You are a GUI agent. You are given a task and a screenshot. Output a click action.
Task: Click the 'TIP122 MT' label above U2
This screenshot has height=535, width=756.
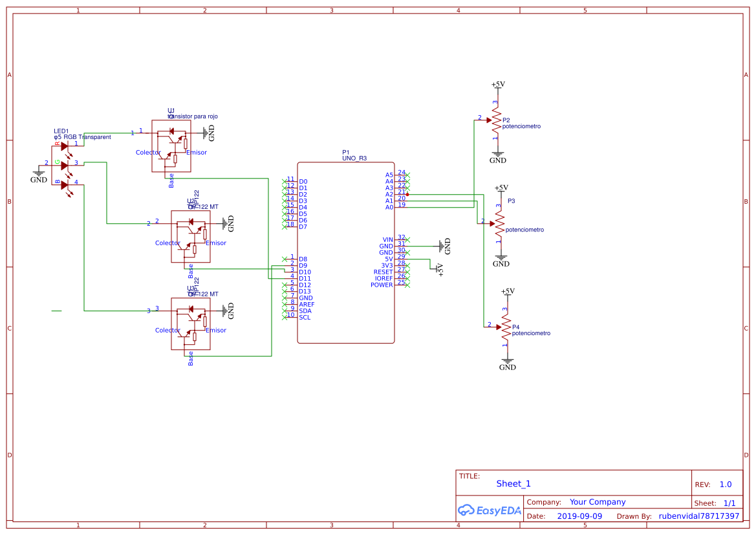coord(203,207)
